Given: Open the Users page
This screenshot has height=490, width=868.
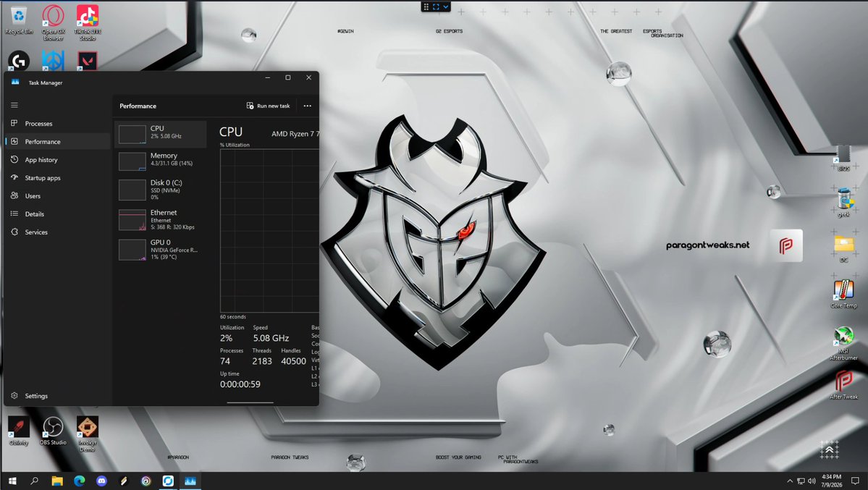Looking at the screenshot, I should pyautogui.click(x=58, y=196).
